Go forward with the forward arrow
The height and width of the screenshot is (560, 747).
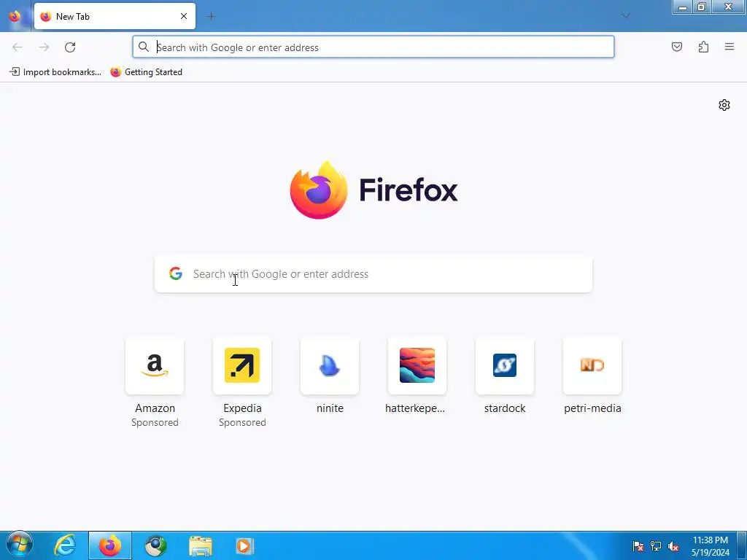coord(44,47)
